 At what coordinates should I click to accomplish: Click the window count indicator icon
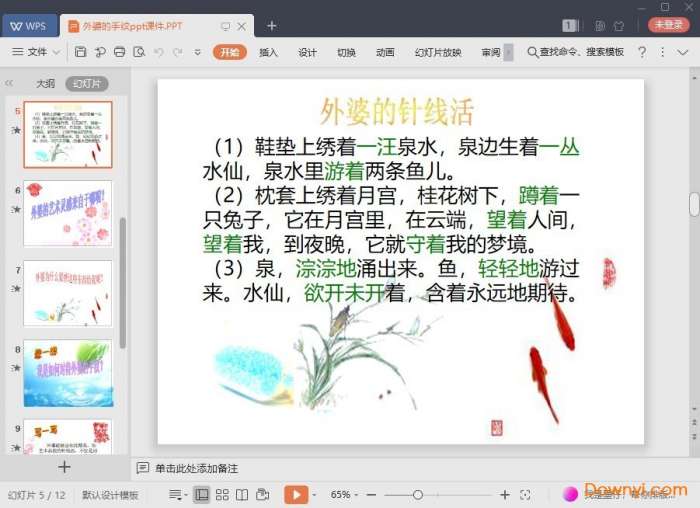[x=570, y=25]
